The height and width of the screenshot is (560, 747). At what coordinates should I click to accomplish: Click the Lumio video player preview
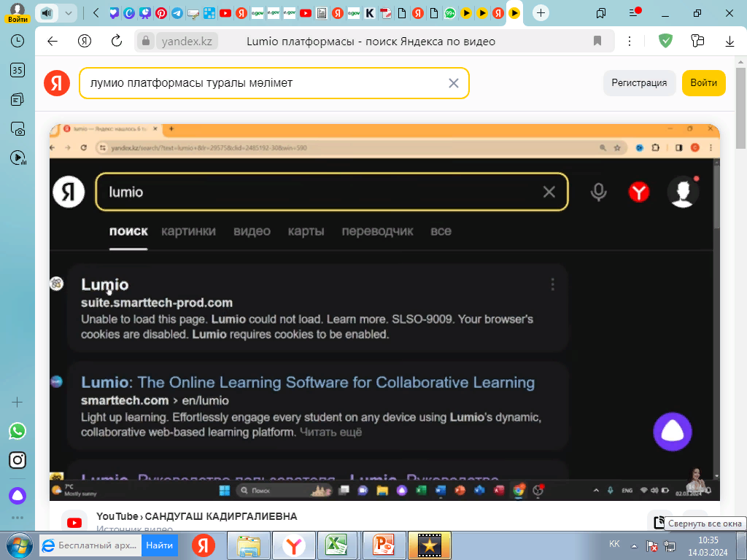[384, 312]
